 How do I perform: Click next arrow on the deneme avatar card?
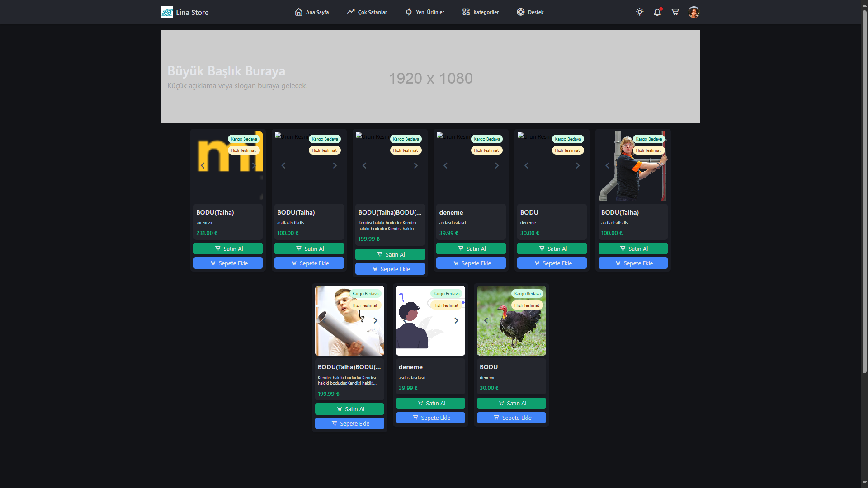456,320
